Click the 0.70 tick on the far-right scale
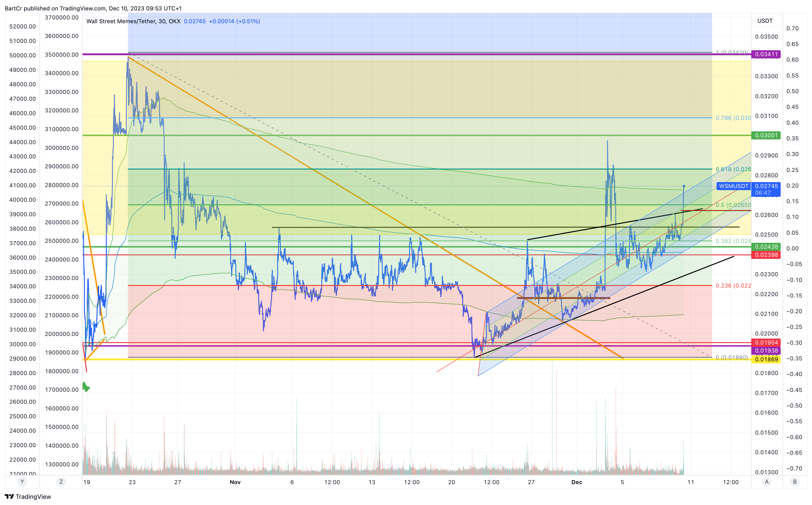Screen dimensions: 812x505 792,28
